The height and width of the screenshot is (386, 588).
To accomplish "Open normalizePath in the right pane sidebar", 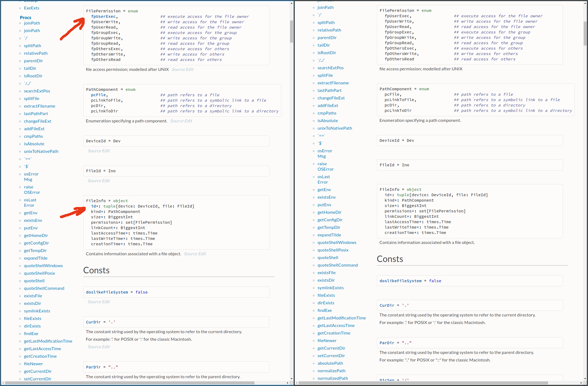I will (331, 371).
